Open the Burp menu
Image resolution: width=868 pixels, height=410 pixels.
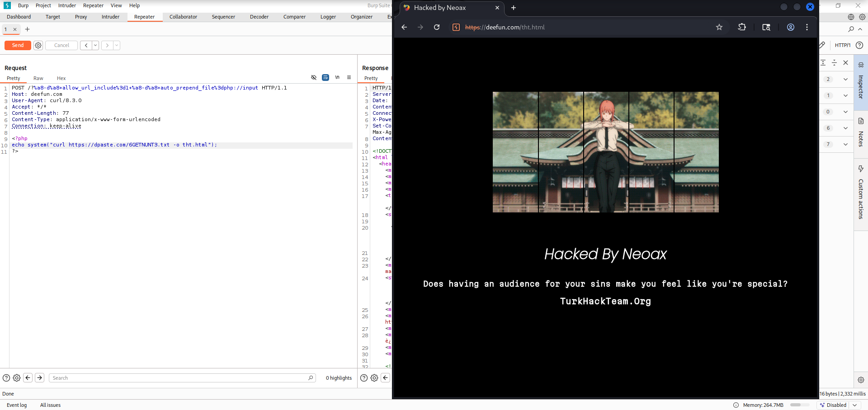coord(23,5)
